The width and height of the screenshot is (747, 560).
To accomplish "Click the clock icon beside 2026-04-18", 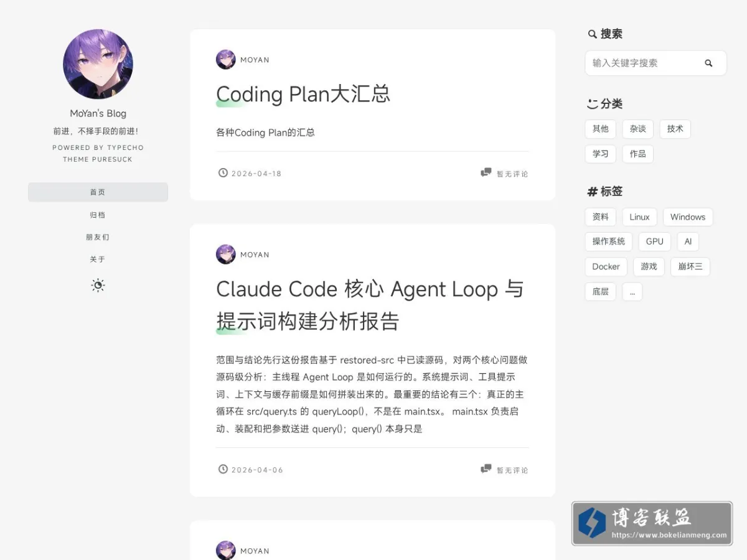I will tap(223, 173).
